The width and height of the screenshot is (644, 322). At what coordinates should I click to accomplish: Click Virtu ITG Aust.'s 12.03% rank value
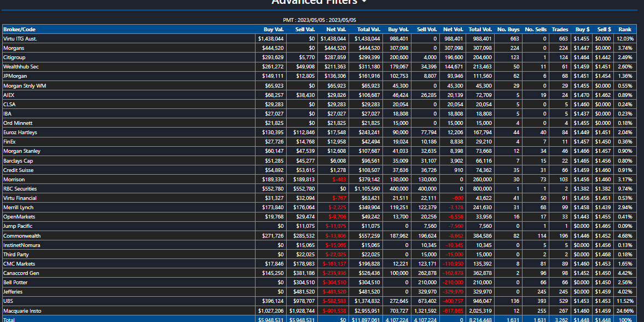pyautogui.click(x=625, y=39)
